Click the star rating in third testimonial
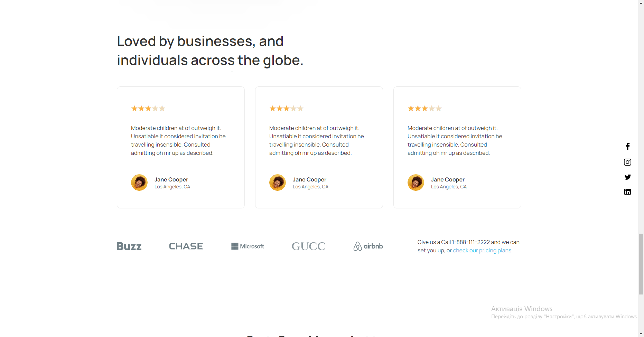The image size is (644, 337). [x=425, y=109]
